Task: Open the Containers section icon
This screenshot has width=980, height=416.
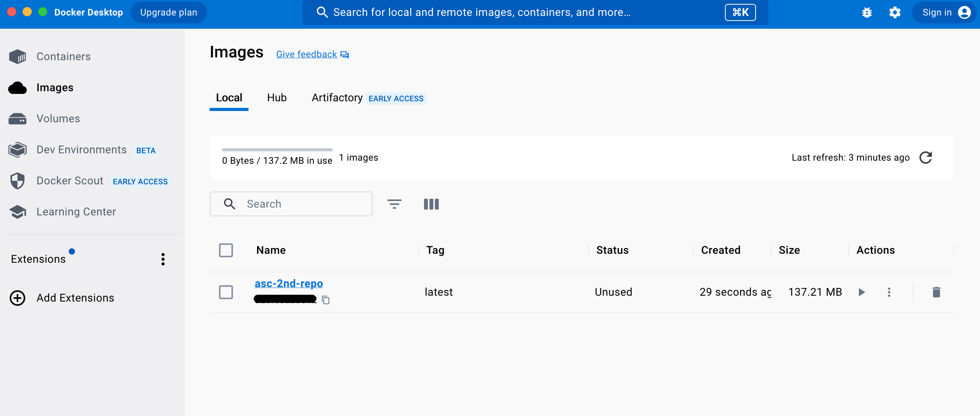Action: click(17, 57)
